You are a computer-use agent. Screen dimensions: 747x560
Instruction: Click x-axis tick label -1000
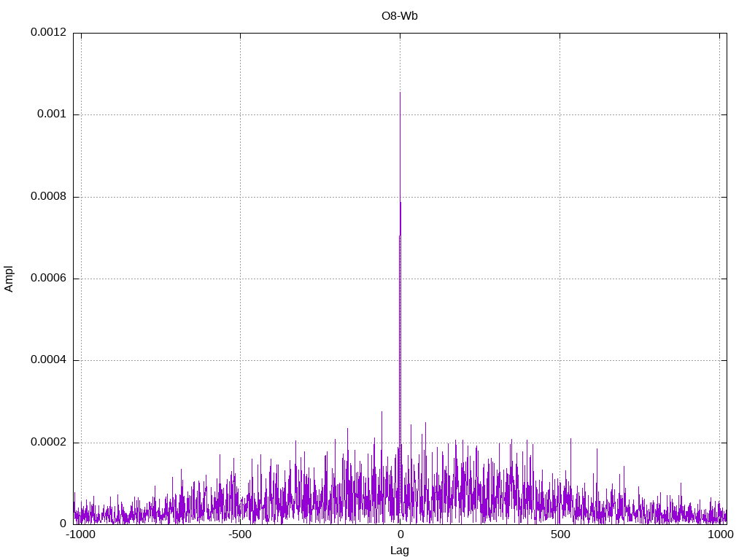click(80, 534)
